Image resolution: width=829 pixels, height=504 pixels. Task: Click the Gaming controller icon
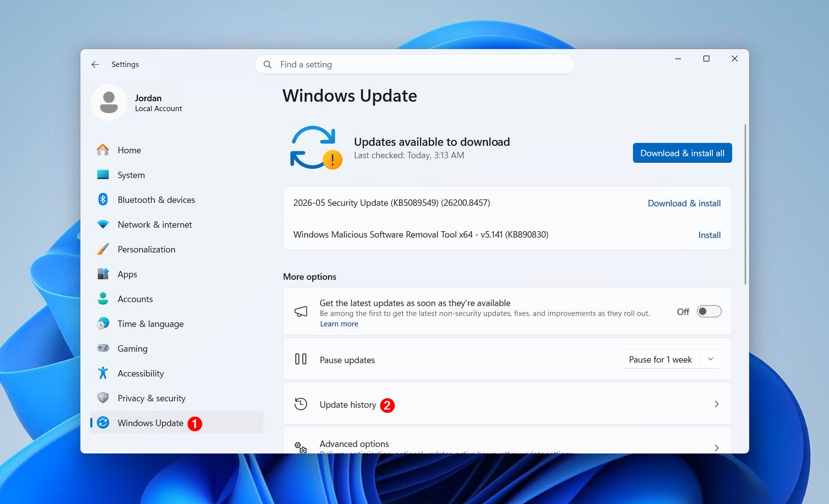[x=103, y=348]
